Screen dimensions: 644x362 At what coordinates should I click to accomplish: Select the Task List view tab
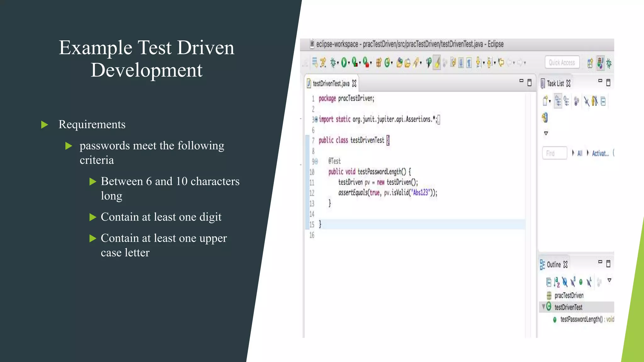[x=555, y=84]
